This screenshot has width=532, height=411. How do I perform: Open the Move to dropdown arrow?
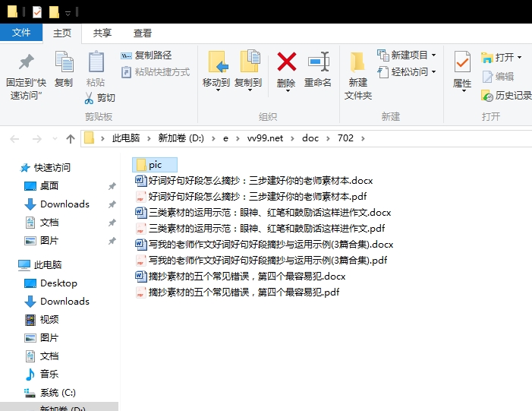coord(218,90)
